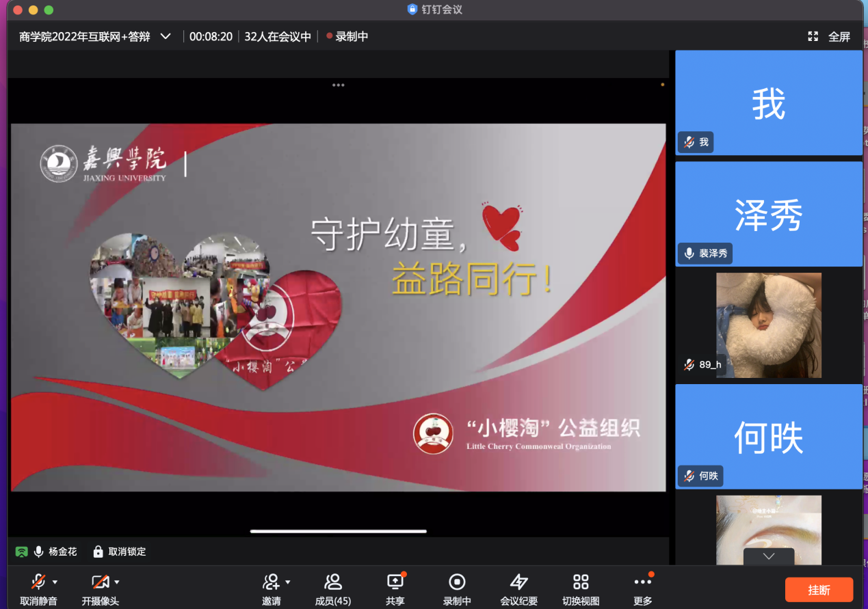Click the Recording (录制中) circle icon

456,582
